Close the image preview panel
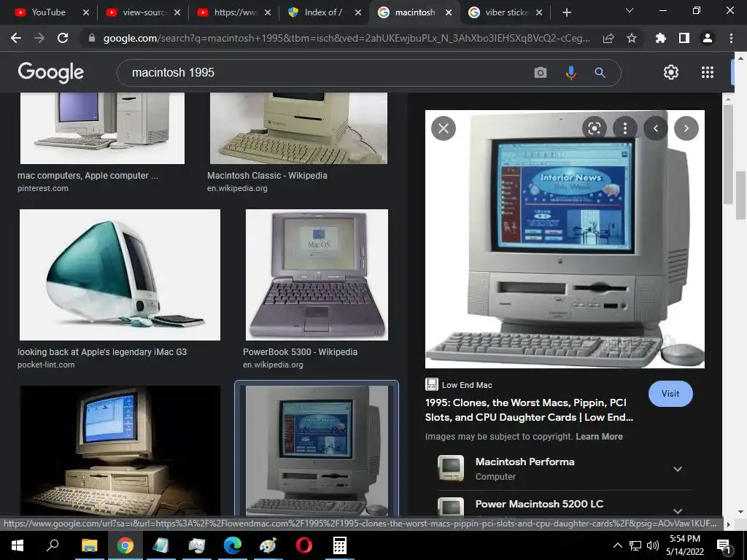Viewport: 747px width, 560px height. (444, 128)
